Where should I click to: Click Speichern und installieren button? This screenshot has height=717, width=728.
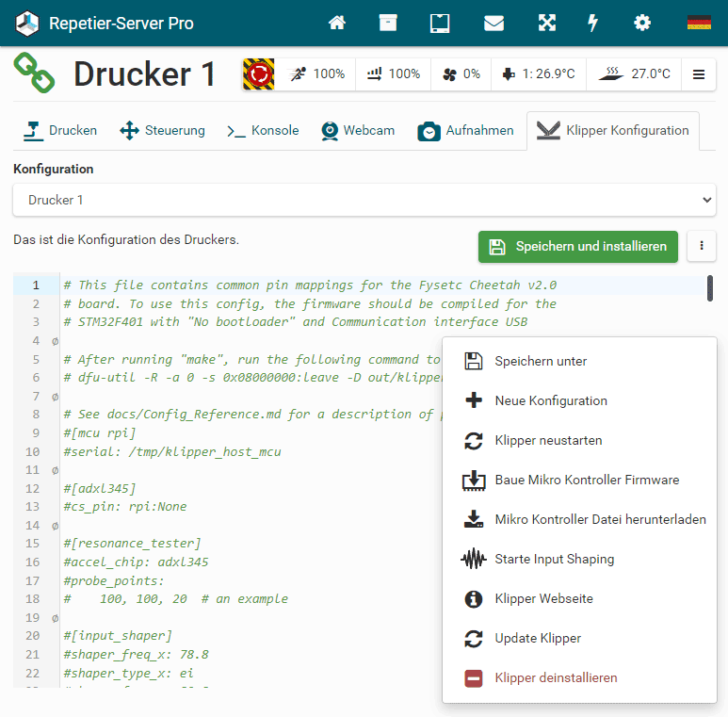578,247
